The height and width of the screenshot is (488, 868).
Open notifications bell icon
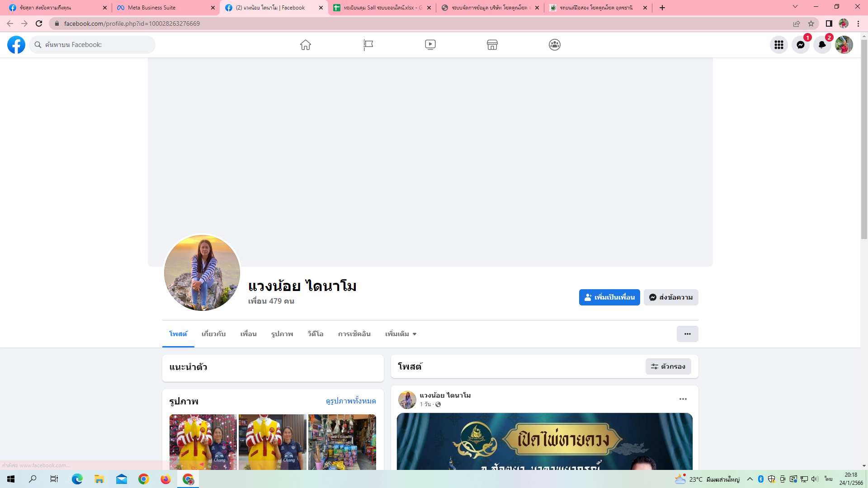click(822, 45)
